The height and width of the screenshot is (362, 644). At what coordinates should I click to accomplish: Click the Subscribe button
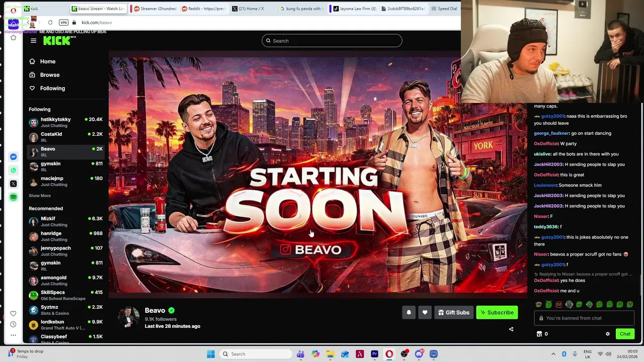click(x=497, y=313)
